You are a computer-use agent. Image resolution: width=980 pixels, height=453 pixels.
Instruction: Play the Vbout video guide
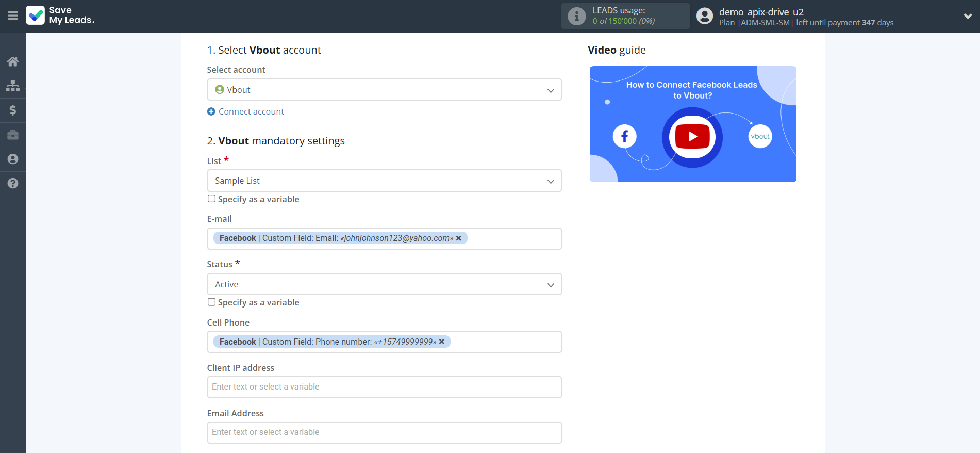pyautogui.click(x=692, y=137)
